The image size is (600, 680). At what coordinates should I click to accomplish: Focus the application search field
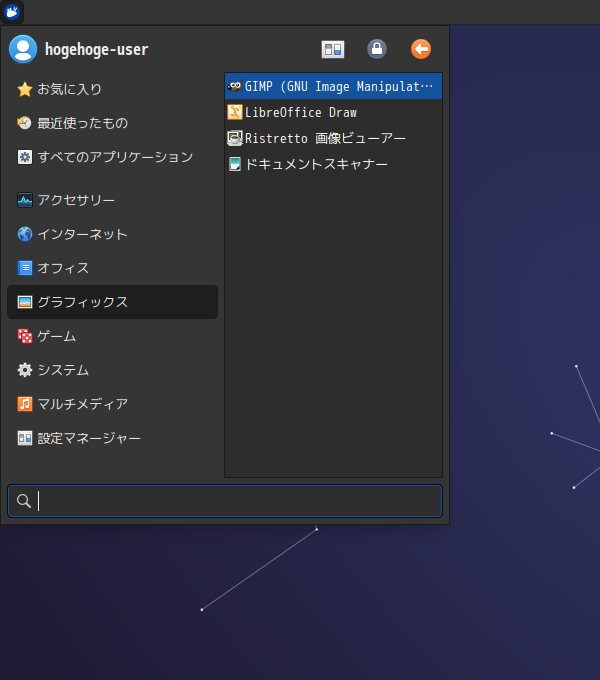tap(225, 501)
